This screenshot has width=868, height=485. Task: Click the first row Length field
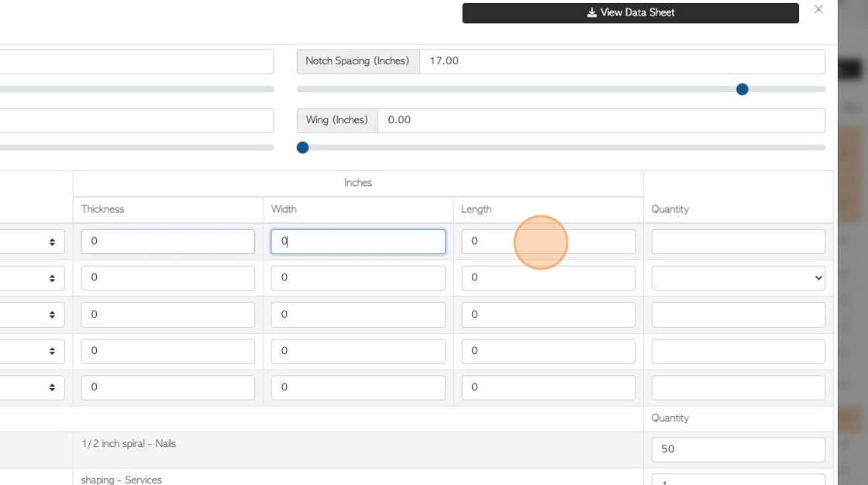(x=548, y=242)
